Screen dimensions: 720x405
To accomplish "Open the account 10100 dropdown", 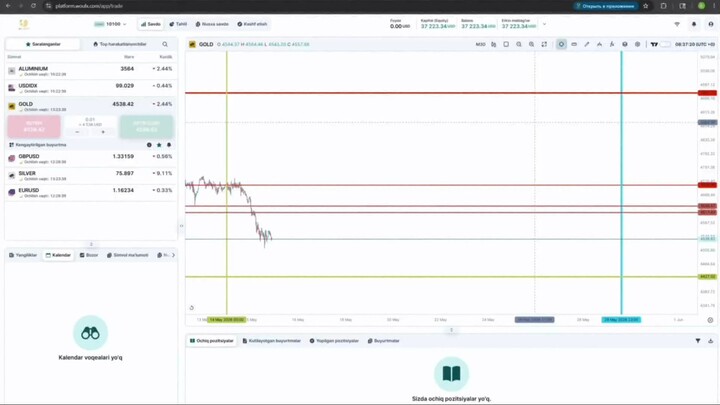I will coord(110,24).
